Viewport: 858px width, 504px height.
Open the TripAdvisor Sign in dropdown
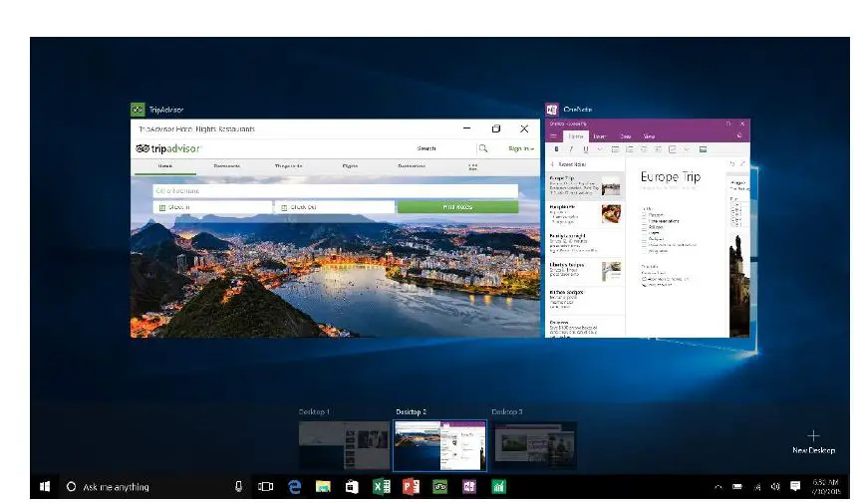pyautogui.click(x=521, y=148)
